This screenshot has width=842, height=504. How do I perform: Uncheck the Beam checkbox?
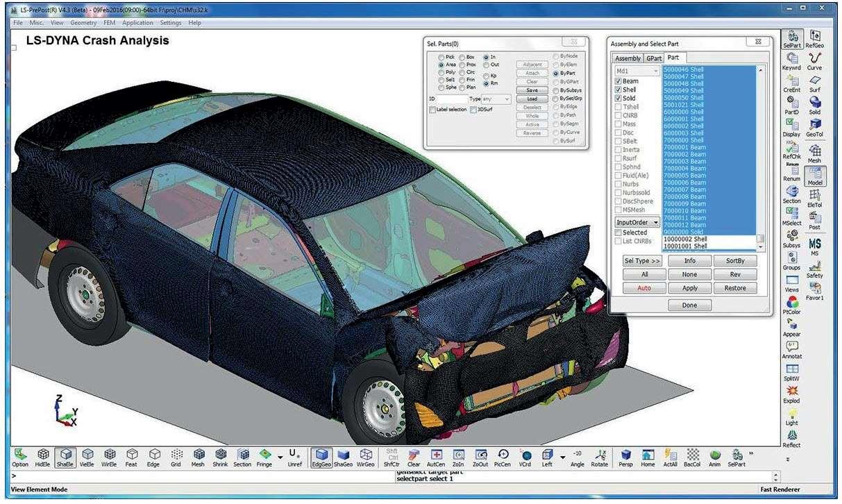[618, 81]
